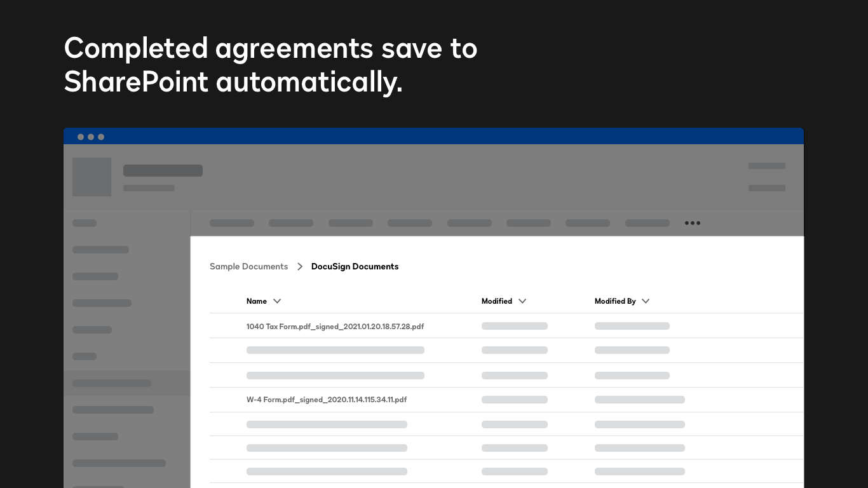Open W-4 Form signed PDF file
The width and height of the screenshot is (868, 488).
(327, 400)
